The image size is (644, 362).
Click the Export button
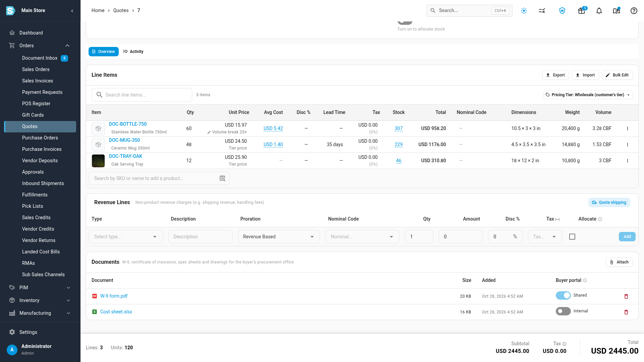(x=555, y=75)
